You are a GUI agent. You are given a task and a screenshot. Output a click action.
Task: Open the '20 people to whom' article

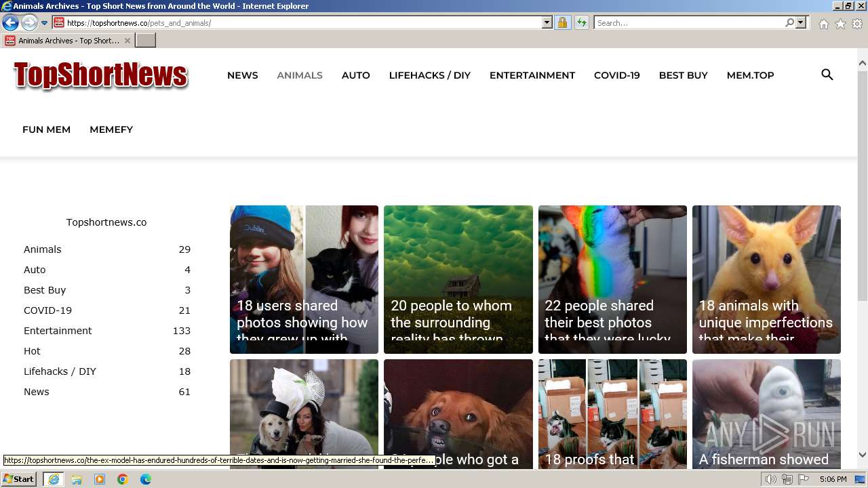coord(458,279)
